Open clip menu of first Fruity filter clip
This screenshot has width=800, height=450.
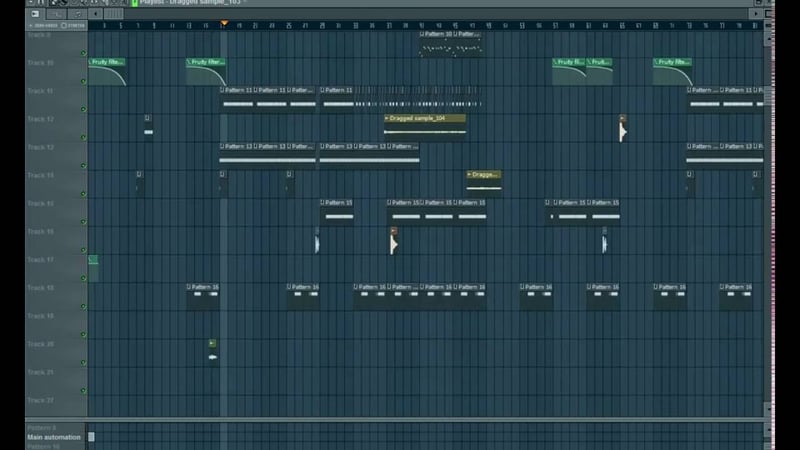click(90, 62)
